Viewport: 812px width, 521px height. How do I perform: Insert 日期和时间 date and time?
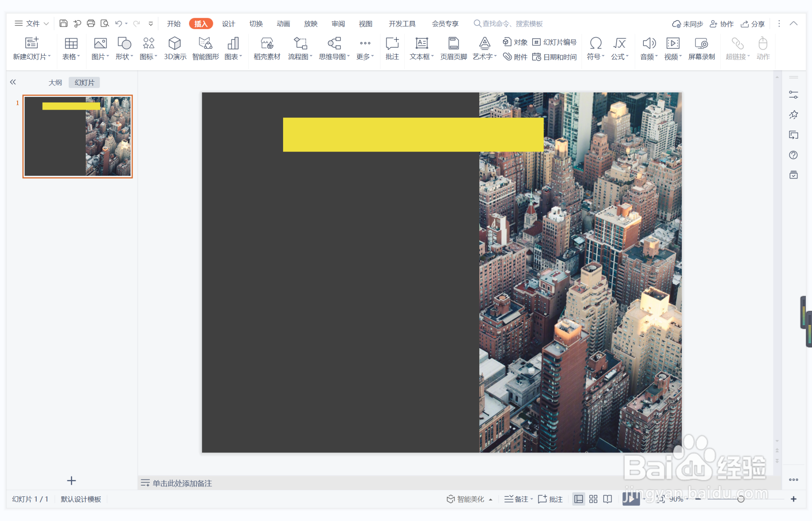pos(555,57)
